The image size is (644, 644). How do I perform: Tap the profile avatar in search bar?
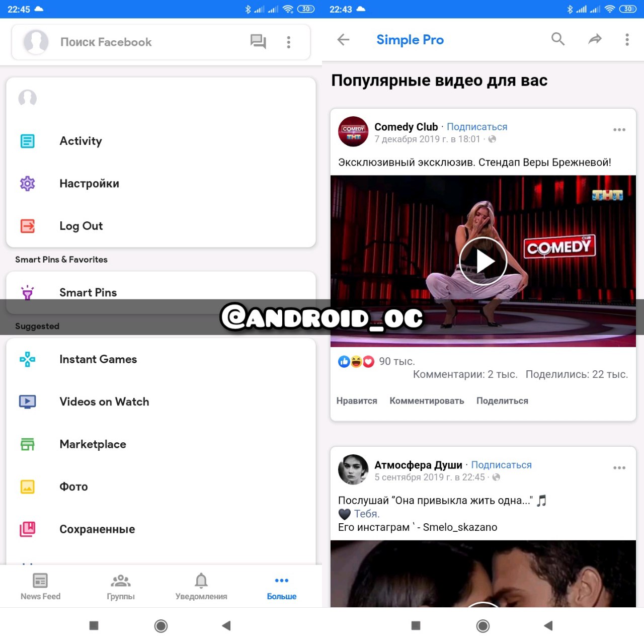coord(36,42)
